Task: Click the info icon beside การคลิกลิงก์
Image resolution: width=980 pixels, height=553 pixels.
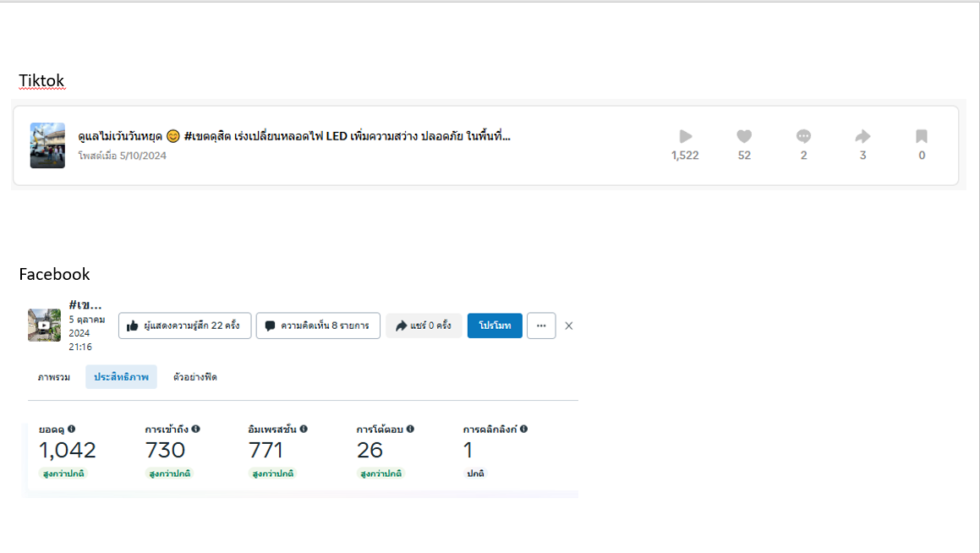Action: coord(523,430)
